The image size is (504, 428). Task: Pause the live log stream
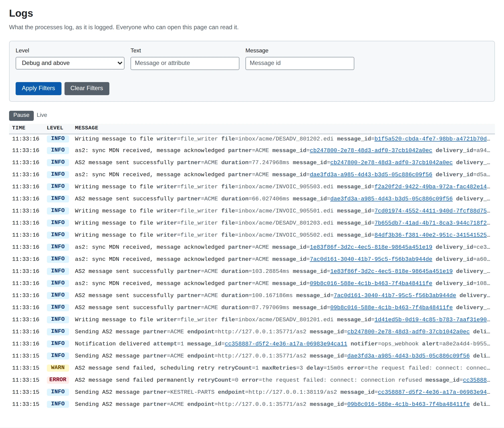(x=21, y=115)
